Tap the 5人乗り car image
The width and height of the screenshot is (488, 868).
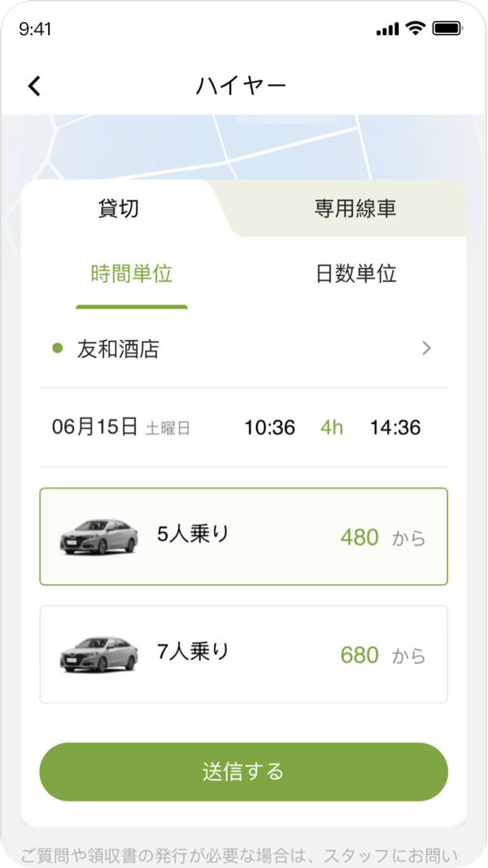coord(98,536)
